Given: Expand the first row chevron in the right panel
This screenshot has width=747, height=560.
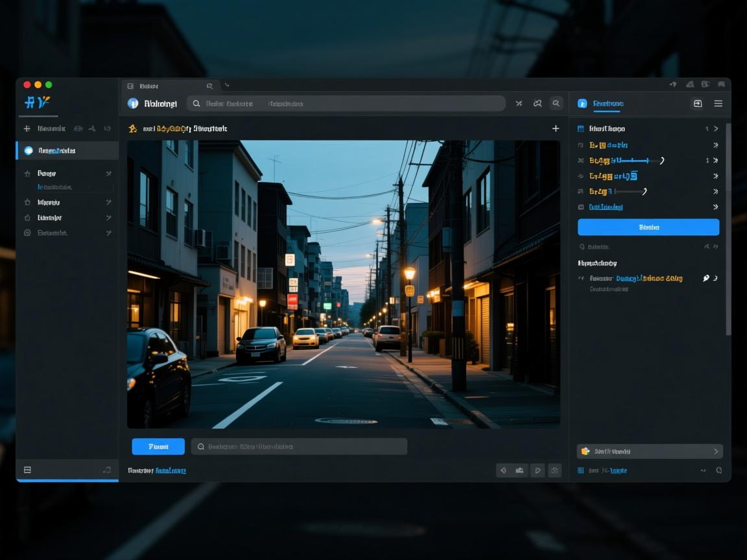Looking at the screenshot, I should (x=716, y=129).
